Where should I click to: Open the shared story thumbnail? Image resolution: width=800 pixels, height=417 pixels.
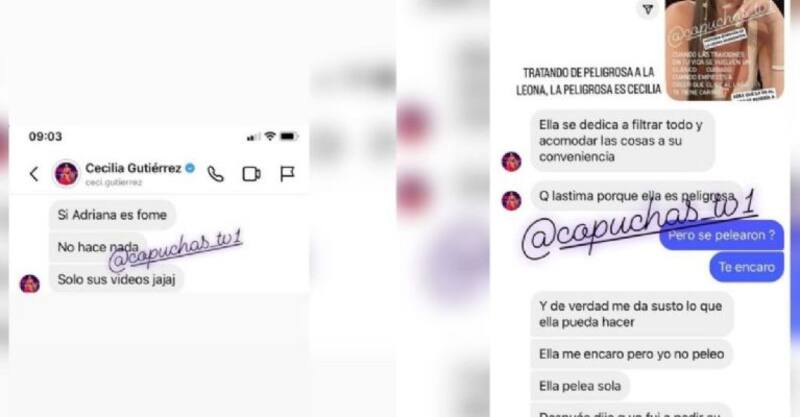click(724, 50)
